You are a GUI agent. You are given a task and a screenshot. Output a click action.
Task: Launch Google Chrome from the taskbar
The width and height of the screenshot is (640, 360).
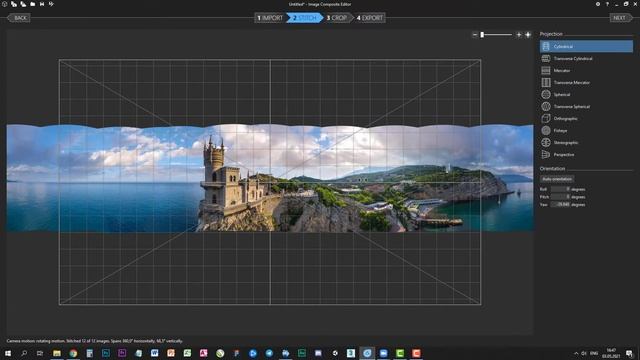(x=73, y=353)
